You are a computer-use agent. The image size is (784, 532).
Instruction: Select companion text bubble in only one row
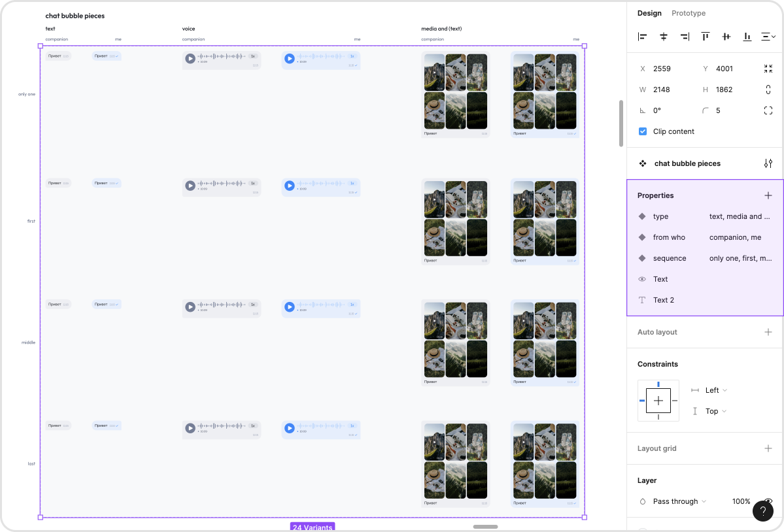pyautogui.click(x=58, y=56)
